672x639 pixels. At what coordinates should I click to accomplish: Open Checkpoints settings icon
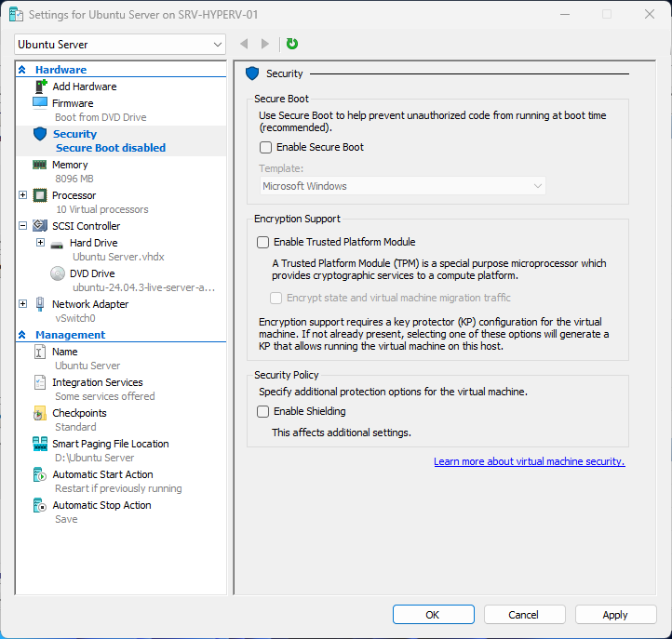[x=40, y=413]
